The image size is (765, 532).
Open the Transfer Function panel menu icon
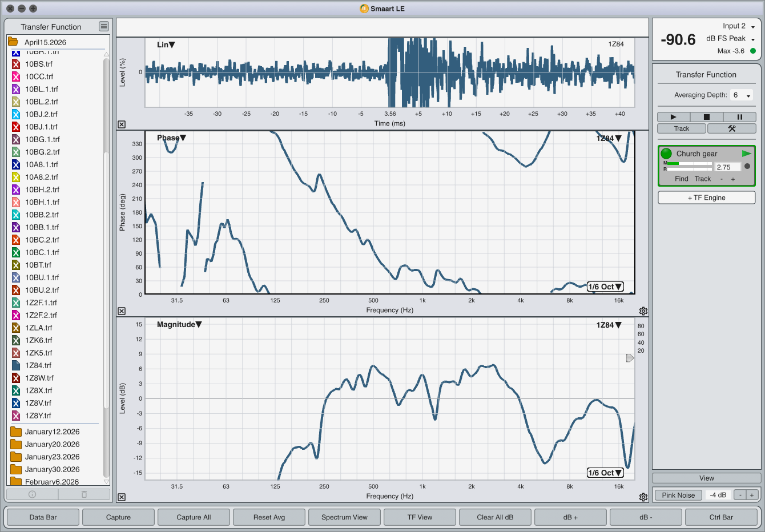point(103,26)
